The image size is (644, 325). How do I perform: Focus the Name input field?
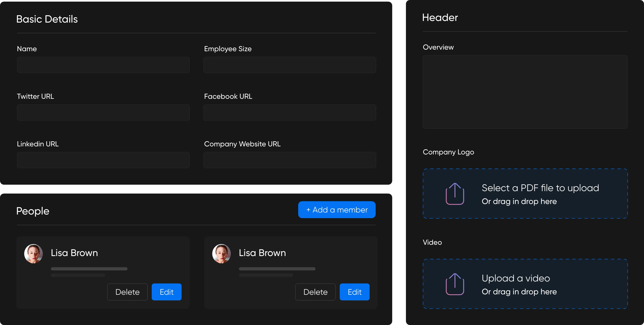tap(103, 65)
